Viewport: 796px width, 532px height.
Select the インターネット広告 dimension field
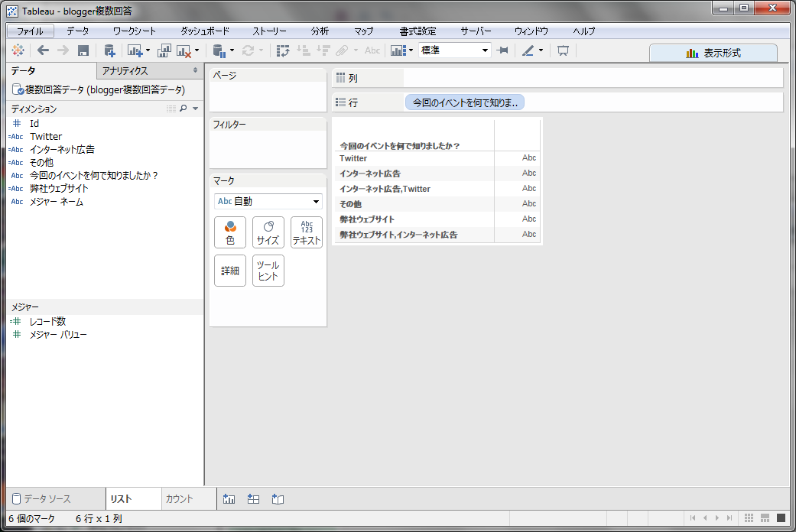pyautogui.click(x=62, y=150)
